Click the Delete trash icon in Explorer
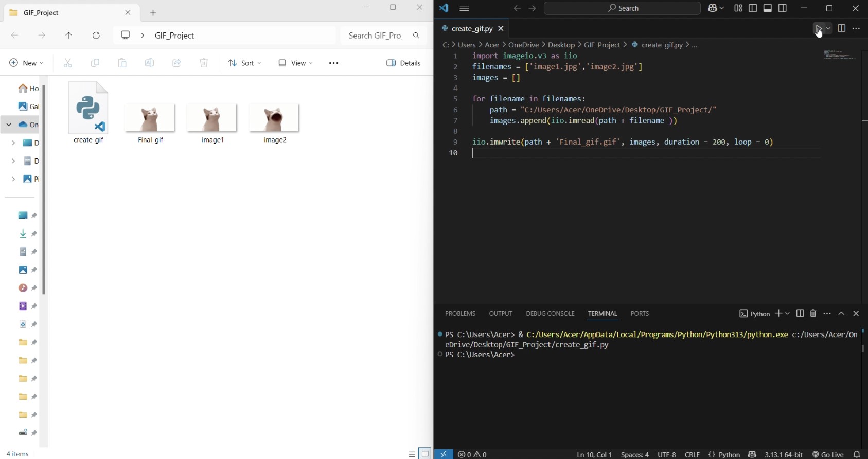The height and width of the screenshot is (459, 868). pyautogui.click(x=204, y=63)
